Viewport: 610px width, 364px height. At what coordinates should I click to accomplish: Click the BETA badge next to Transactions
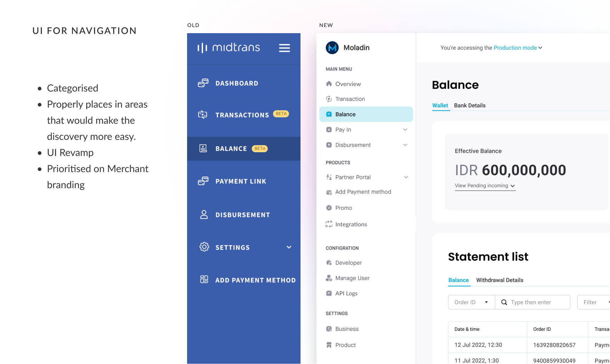[x=281, y=114]
